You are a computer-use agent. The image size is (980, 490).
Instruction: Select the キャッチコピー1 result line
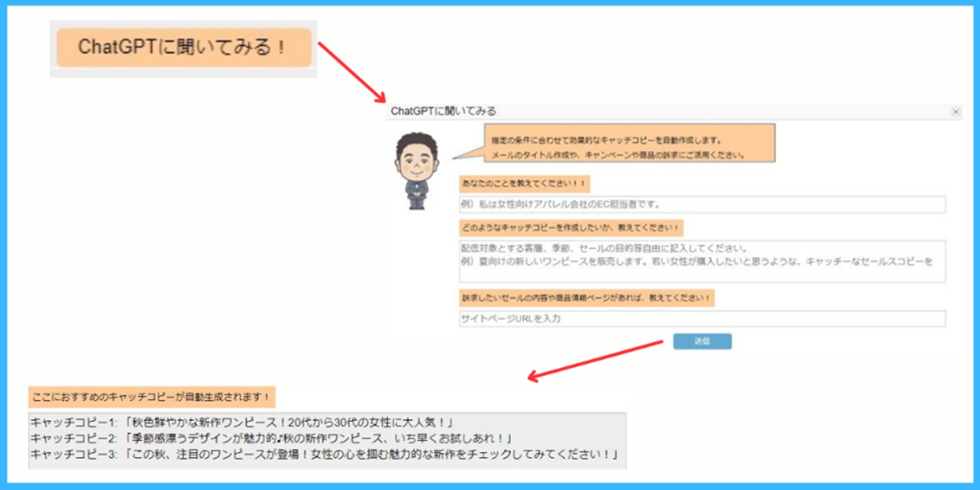(x=242, y=423)
